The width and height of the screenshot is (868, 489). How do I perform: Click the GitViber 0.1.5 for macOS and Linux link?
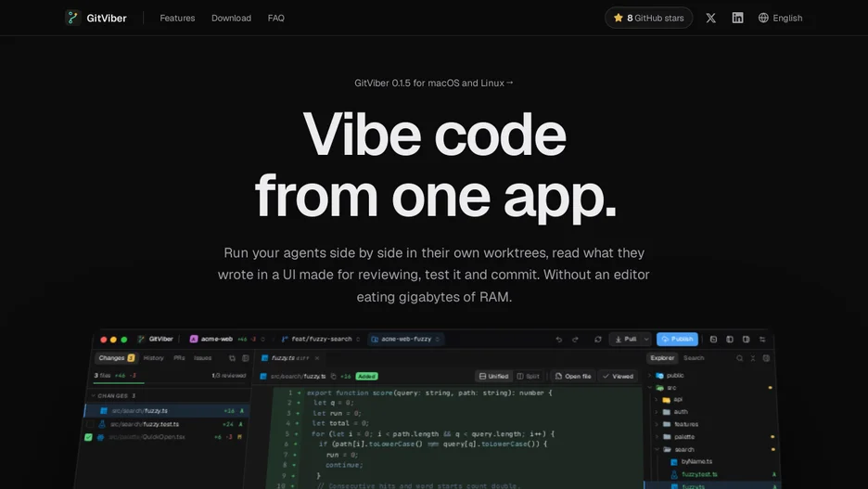point(433,84)
